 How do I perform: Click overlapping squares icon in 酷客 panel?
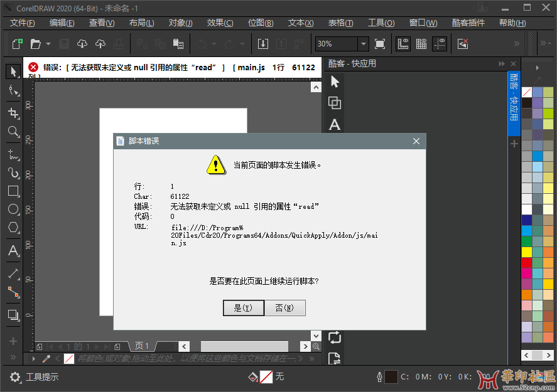[335, 103]
